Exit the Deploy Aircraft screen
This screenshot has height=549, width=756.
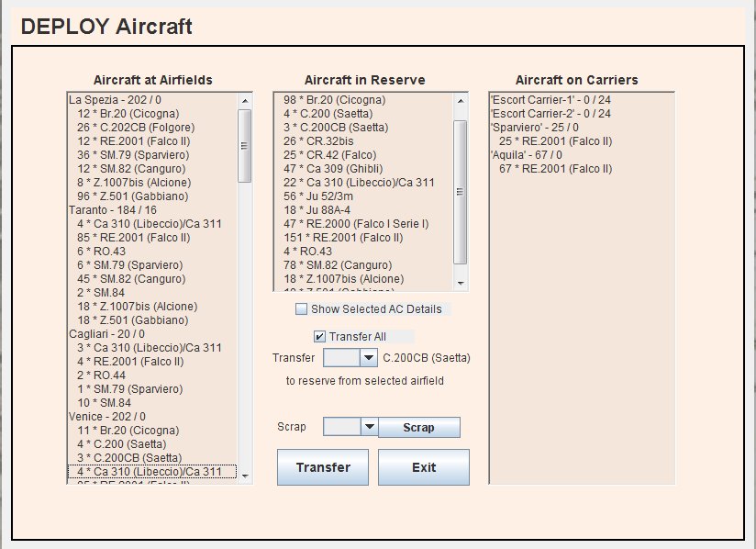pos(423,467)
